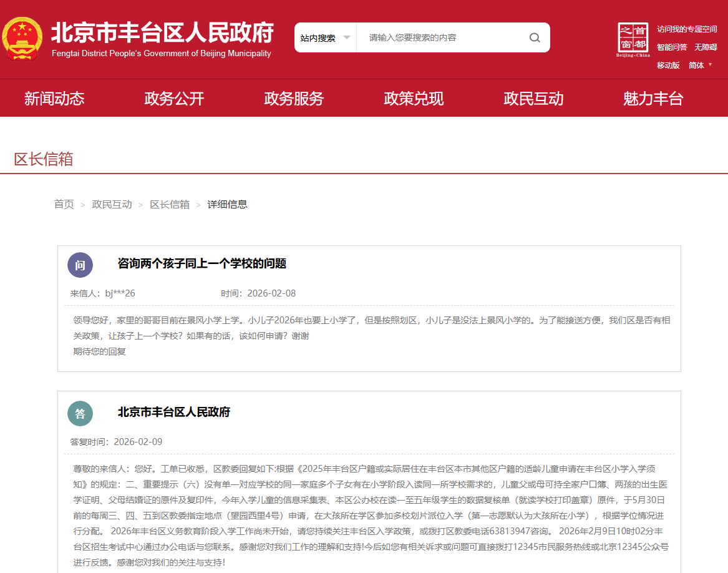Click the national emblem logo
The height and width of the screenshot is (573, 728).
point(22,39)
